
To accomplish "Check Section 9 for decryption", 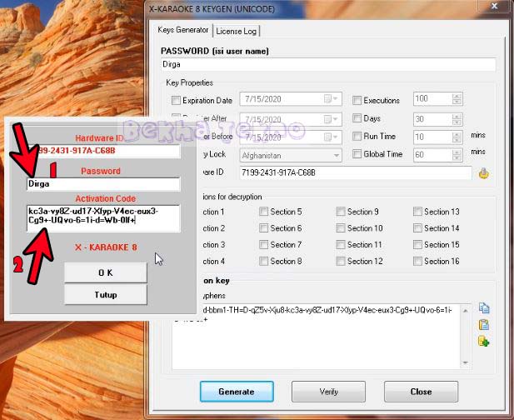I will pyautogui.click(x=341, y=212).
